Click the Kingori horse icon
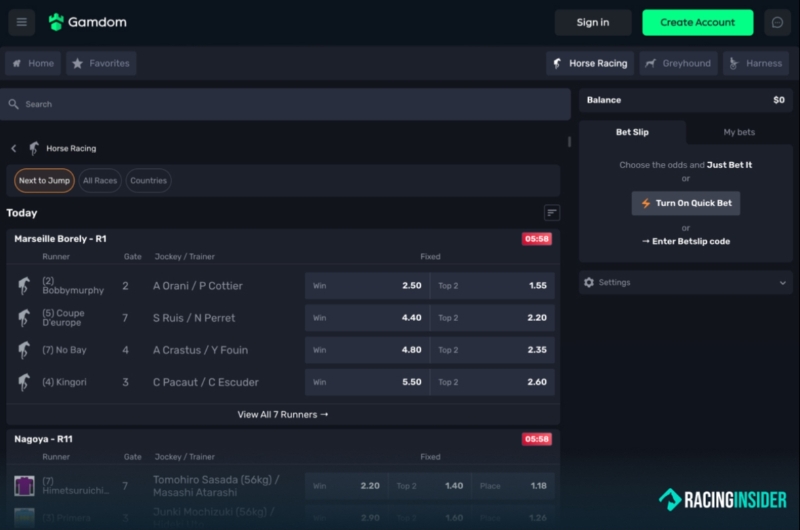Image resolution: width=800 pixels, height=530 pixels. pos(23,382)
